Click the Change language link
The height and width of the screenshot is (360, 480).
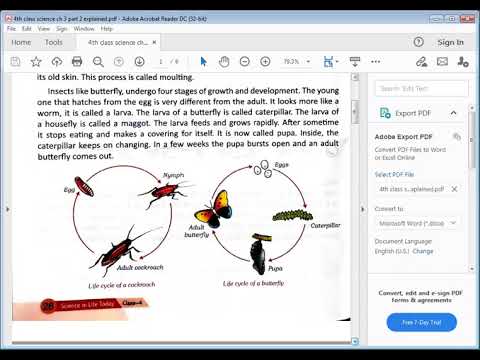[423, 251]
